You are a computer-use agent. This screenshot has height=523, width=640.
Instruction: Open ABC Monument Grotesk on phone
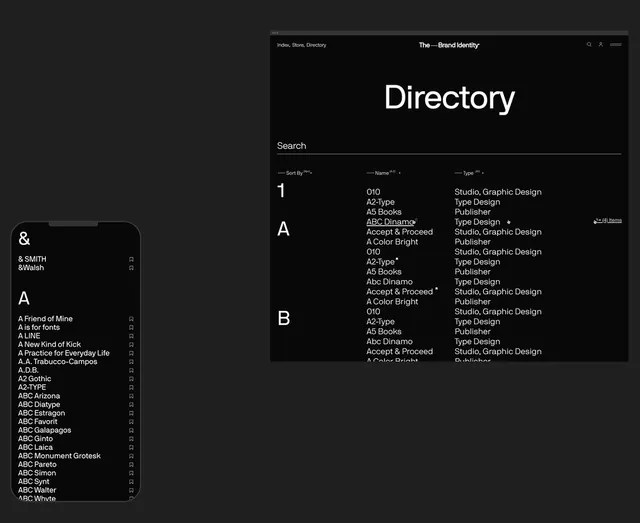pos(59,456)
